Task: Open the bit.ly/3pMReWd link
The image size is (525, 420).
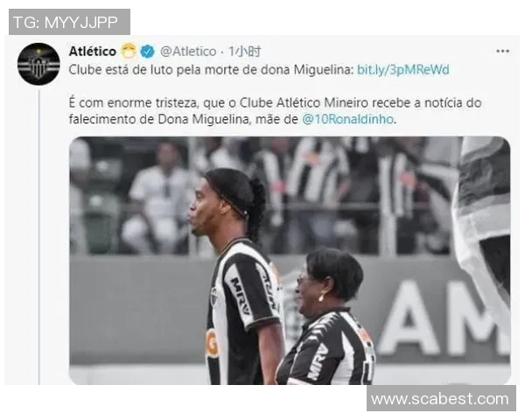Action: click(403, 70)
